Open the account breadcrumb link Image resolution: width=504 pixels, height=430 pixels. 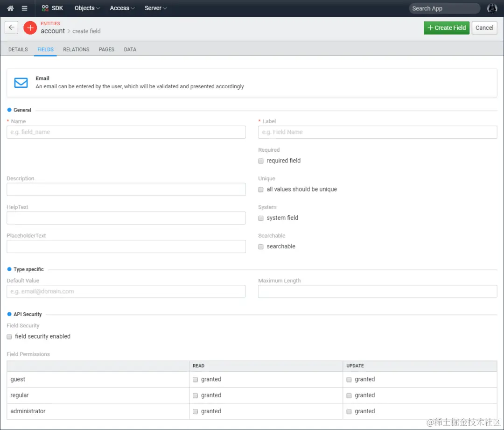point(53,31)
